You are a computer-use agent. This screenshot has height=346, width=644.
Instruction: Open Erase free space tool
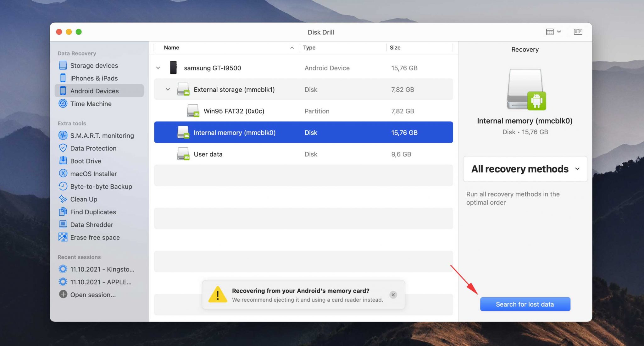[x=99, y=237]
